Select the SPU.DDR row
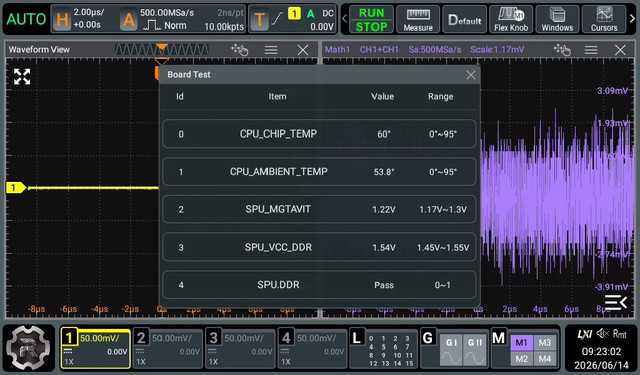640x375 pixels. 319,285
